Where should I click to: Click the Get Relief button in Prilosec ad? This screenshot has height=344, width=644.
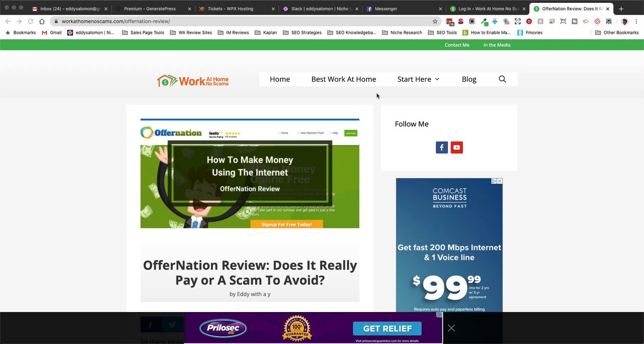tap(387, 328)
